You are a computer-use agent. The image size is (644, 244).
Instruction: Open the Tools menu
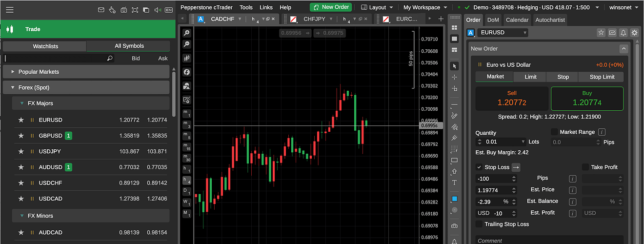click(246, 7)
